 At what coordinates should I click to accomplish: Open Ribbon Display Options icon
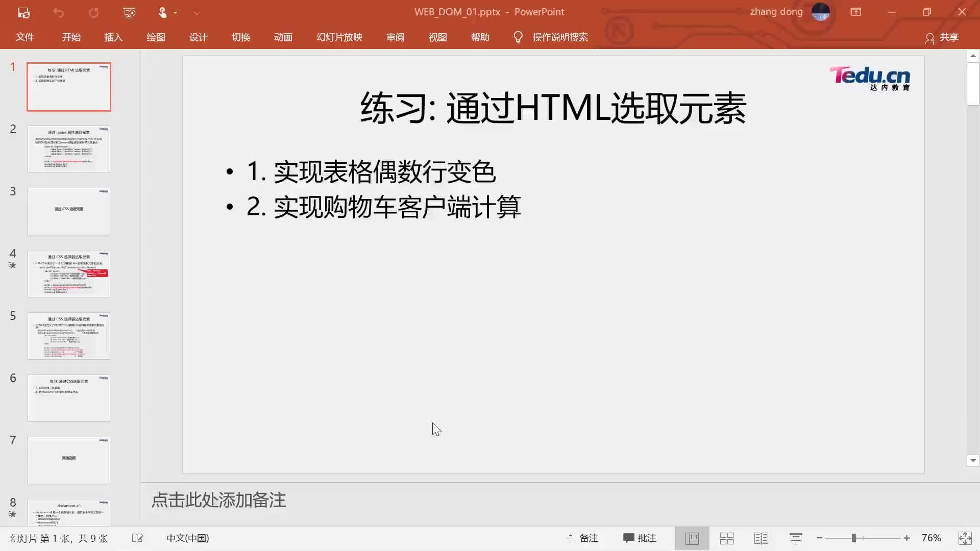click(856, 12)
